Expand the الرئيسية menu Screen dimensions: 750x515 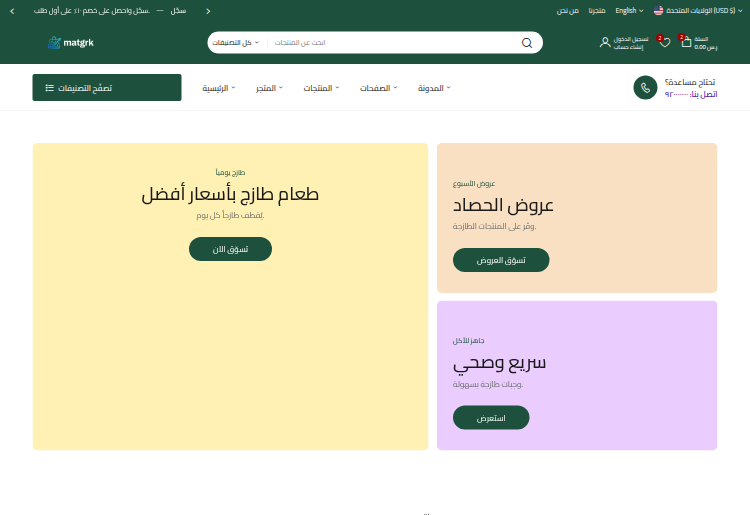[219, 88]
